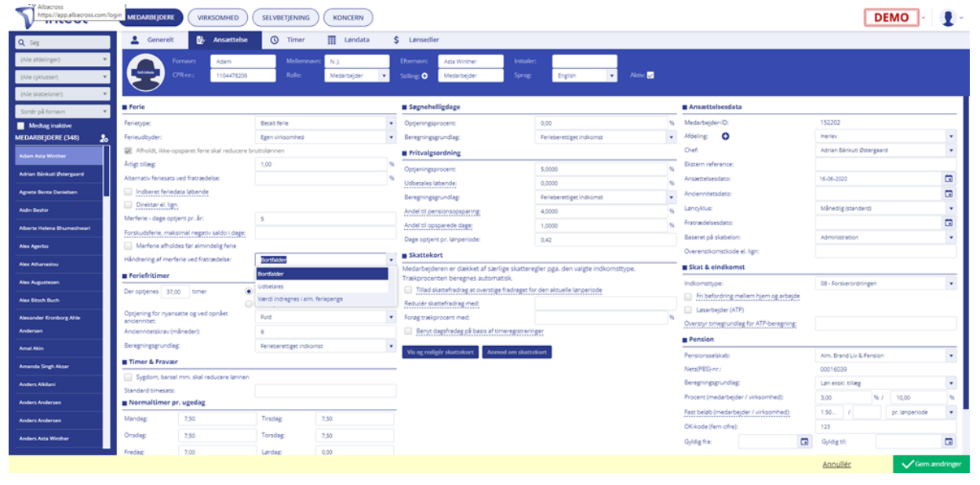Viewport: 980px width, 485px height.
Task: Open the (Alle skabeloner) filter dropdown
Action: [63, 94]
